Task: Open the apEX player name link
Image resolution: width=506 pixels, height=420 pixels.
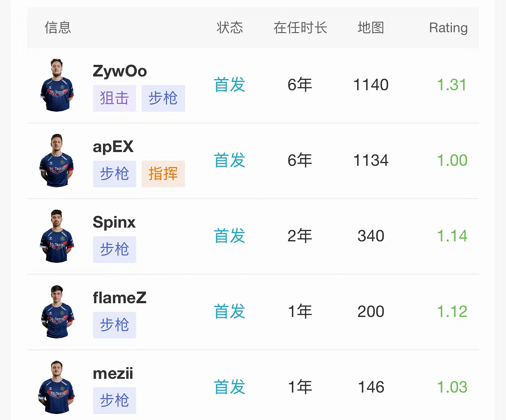Action: pyautogui.click(x=113, y=147)
